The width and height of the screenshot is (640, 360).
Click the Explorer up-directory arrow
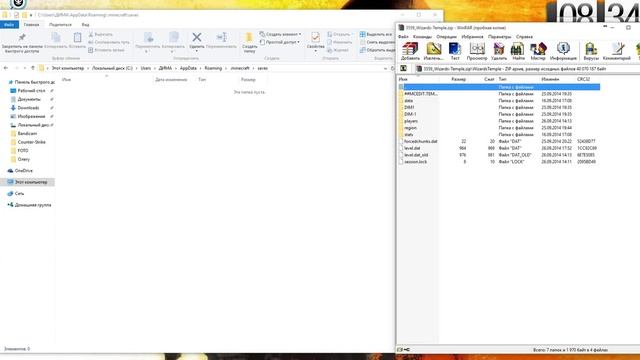click(x=33, y=68)
